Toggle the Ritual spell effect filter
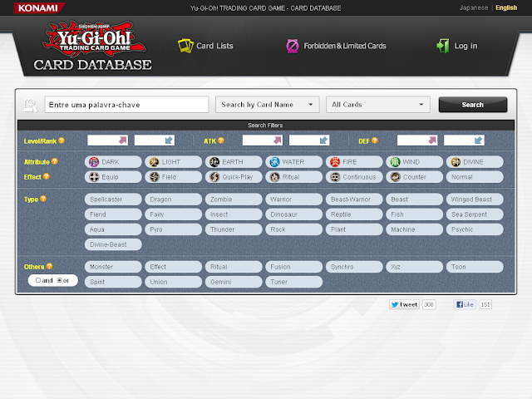532x399 pixels. tap(293, 177)
